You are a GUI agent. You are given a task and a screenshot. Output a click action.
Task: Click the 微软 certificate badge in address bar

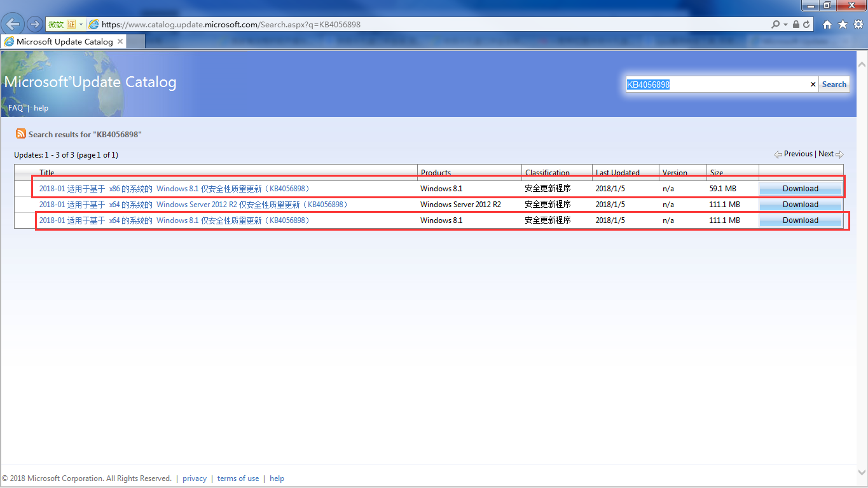pos(62,24)
